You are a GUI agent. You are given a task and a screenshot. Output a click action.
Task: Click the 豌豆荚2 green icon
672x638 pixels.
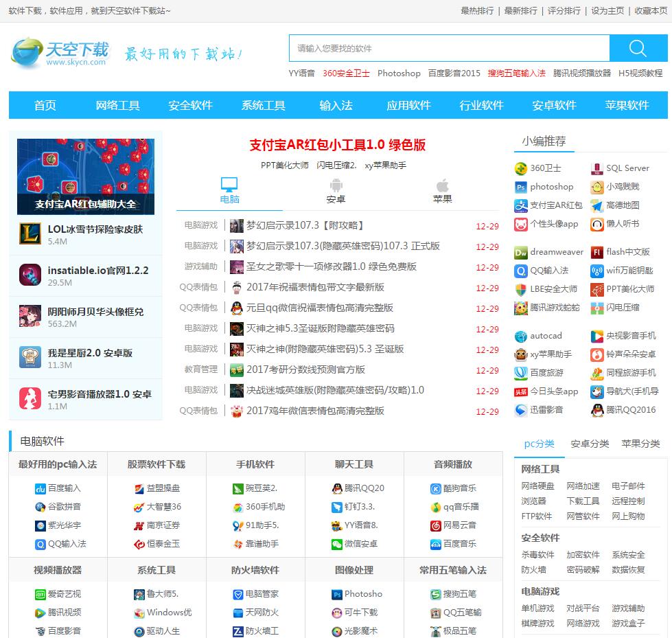tap(238, 489)
